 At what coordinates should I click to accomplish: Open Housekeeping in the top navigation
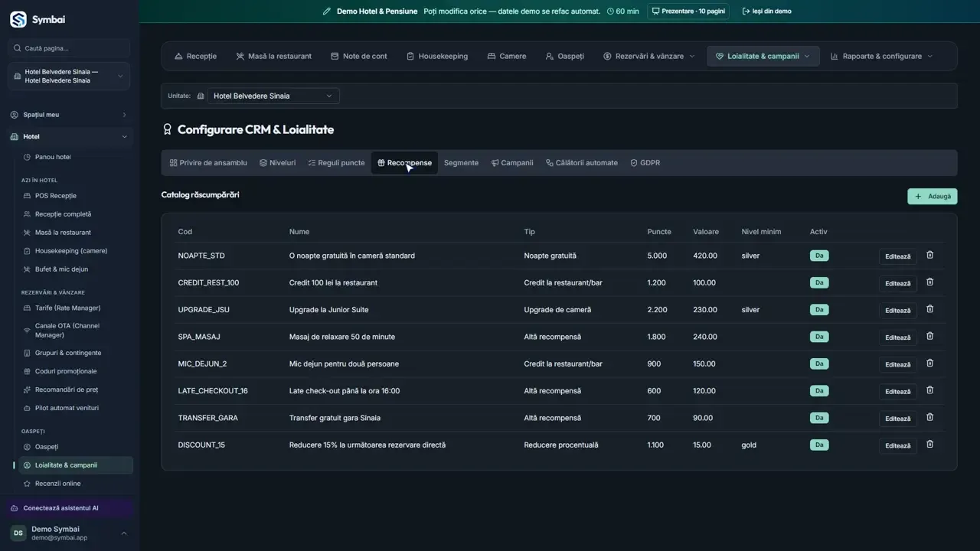pyautogui.click(x=437, y=56)
